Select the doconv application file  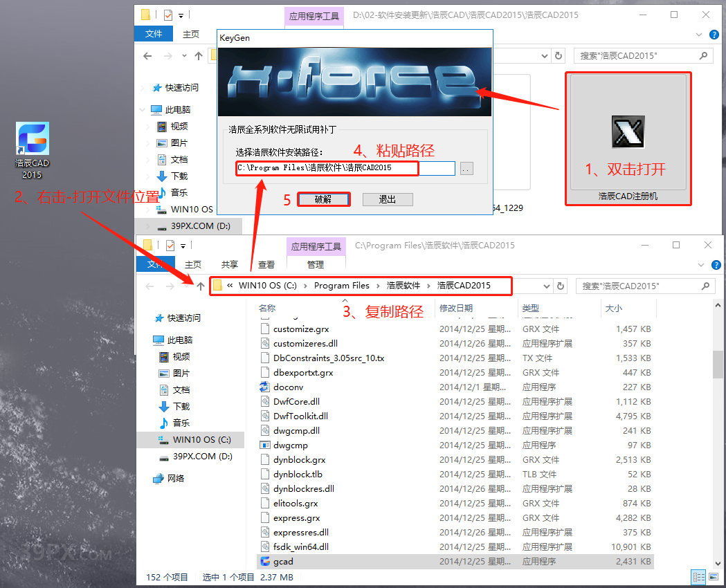[x=288, y=387]
